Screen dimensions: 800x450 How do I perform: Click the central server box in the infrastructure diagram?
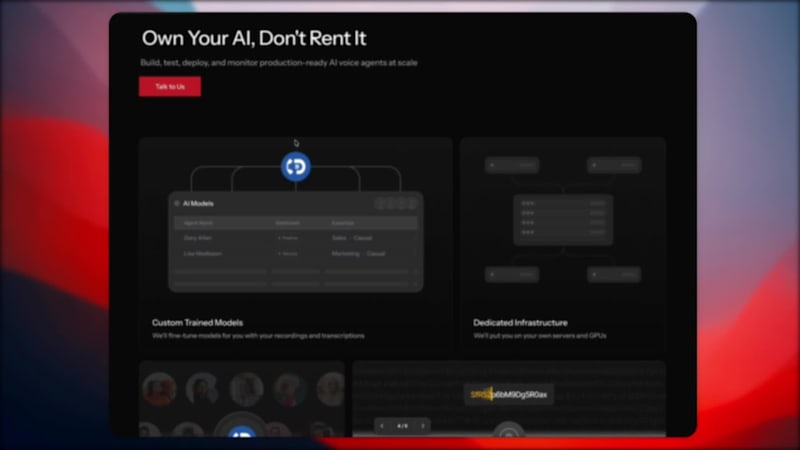coord(563,219)
